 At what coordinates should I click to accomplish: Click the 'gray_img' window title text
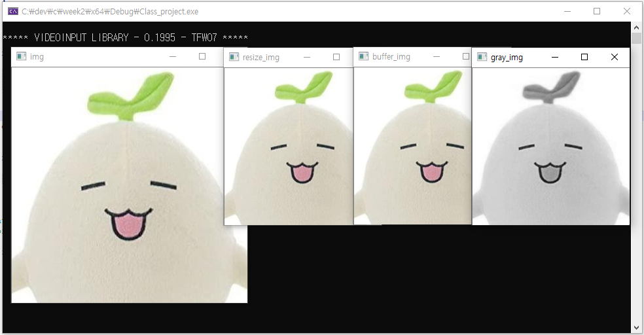[x=507, y=58]
